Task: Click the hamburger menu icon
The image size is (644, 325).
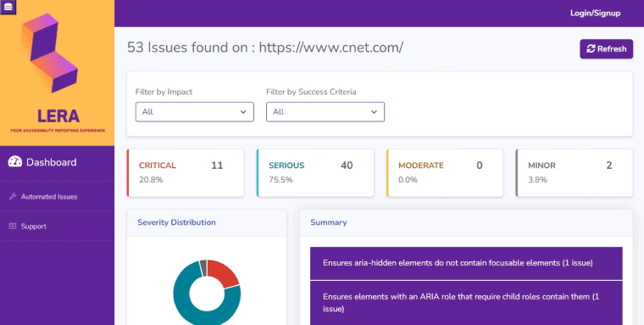Action: coord(8,7)
